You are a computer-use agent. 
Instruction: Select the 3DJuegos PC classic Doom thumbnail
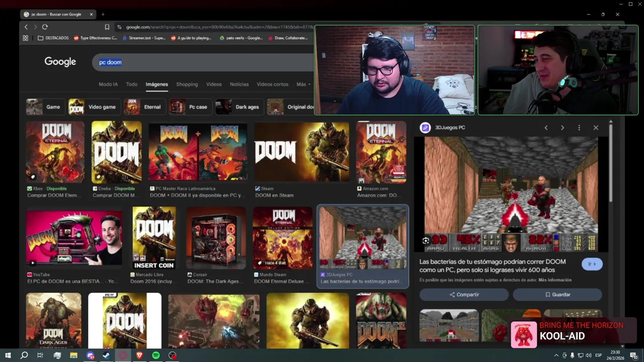(363, 238)
